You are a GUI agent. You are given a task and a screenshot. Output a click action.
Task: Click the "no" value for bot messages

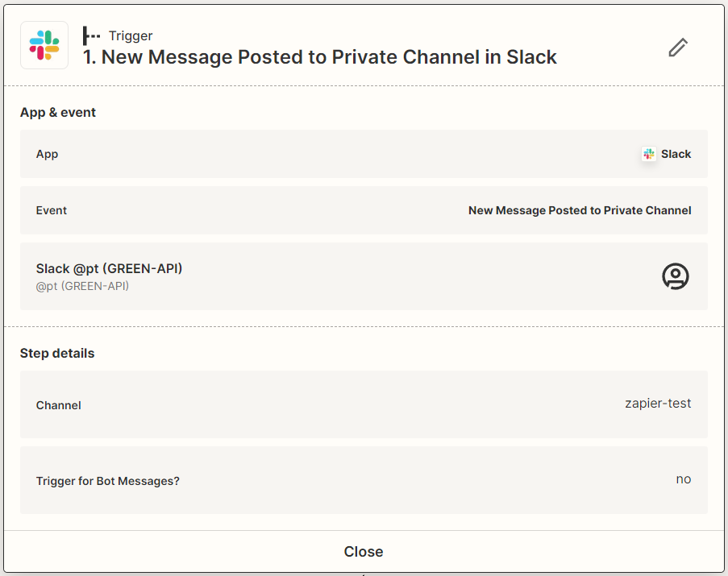pyautogui.click(x=684, y=479)
